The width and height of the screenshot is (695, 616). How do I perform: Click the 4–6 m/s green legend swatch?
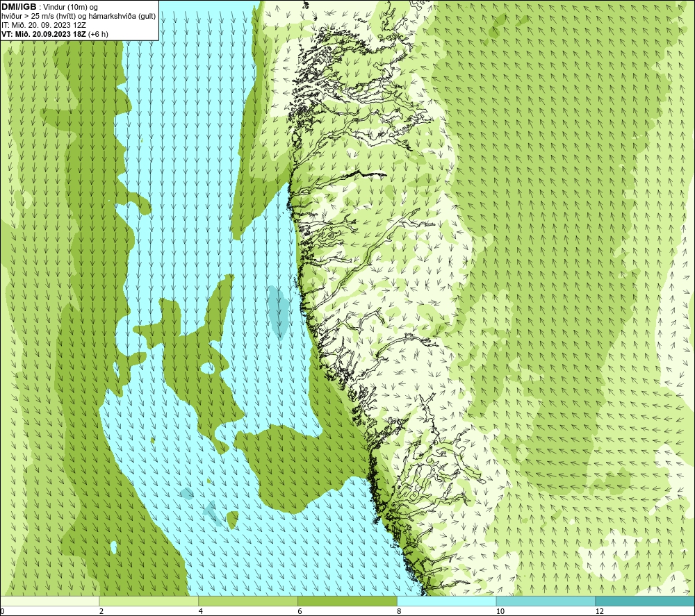tap(248, 601)
